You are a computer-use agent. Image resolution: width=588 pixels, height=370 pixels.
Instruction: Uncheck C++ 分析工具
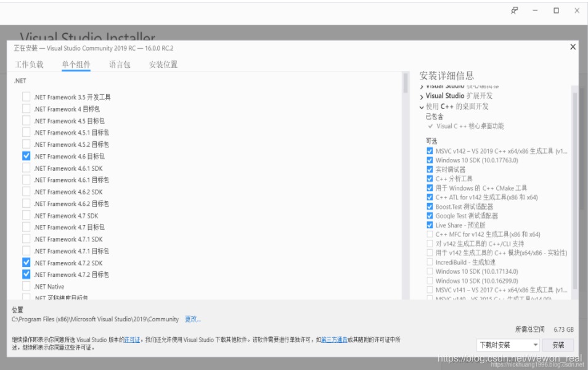(430, 179)
